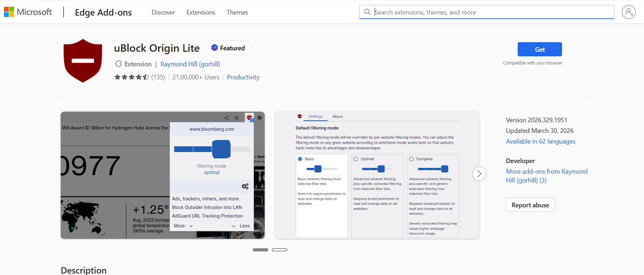Switch to Settings tab in screenshot
This screenshot has width=644, height=275.
315,116
